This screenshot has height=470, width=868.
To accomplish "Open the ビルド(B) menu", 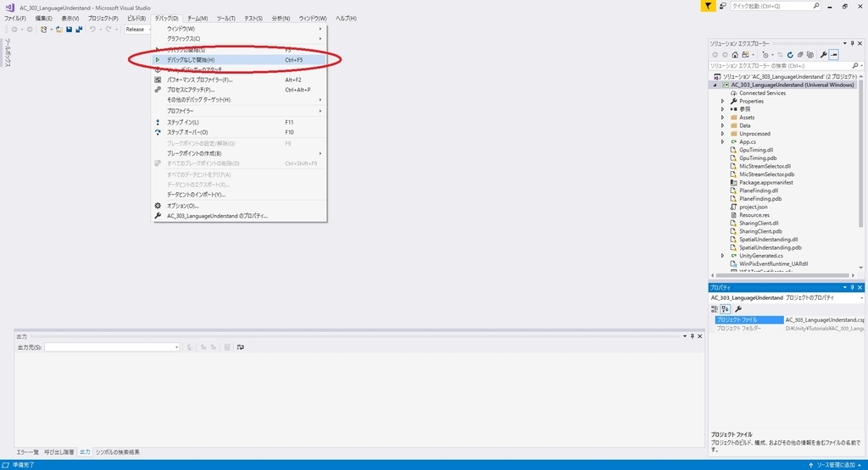I will (136, 19).
